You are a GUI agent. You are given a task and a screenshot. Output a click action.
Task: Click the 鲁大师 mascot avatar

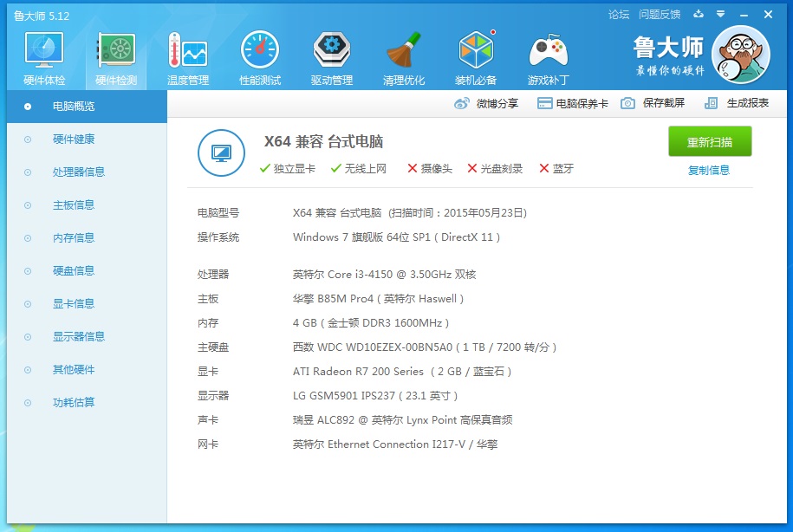741,55
